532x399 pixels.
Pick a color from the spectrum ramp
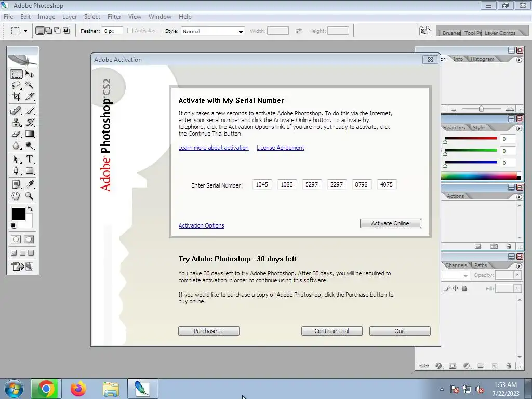pos(478,176)
